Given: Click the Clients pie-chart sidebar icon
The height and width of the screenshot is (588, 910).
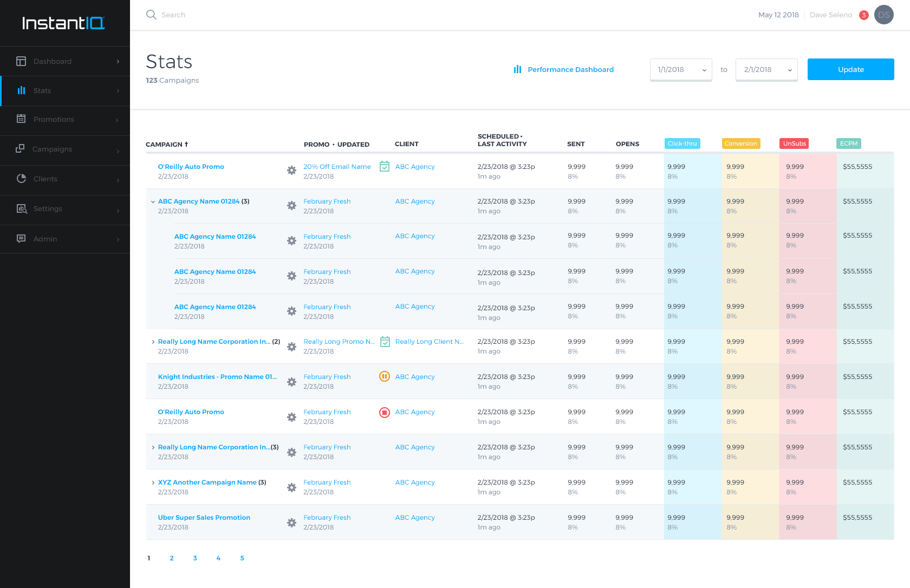Looking at the screenshot, I should 21,179.
